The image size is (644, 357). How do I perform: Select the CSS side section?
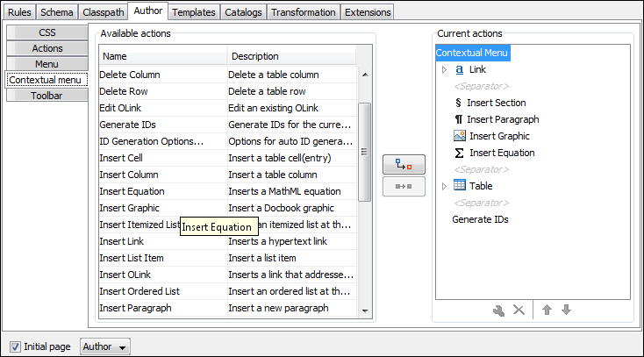click(47, 32)
